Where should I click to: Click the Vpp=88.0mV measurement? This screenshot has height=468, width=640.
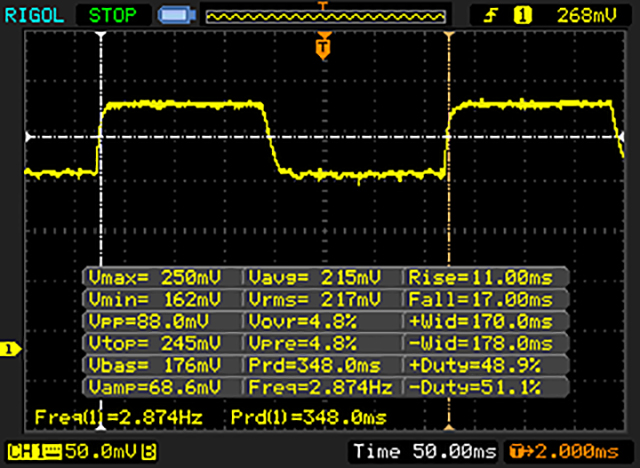coord(149,322)
